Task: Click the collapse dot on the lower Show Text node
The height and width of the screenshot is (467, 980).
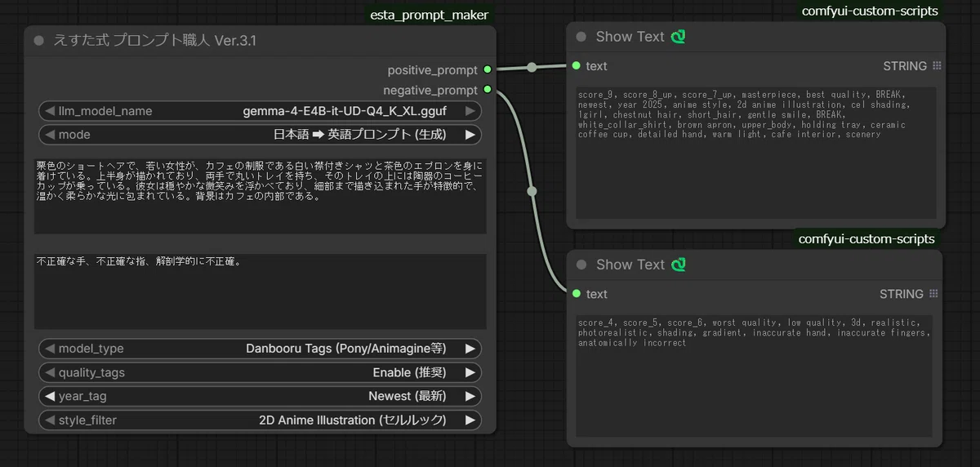Action: [581, 265]
